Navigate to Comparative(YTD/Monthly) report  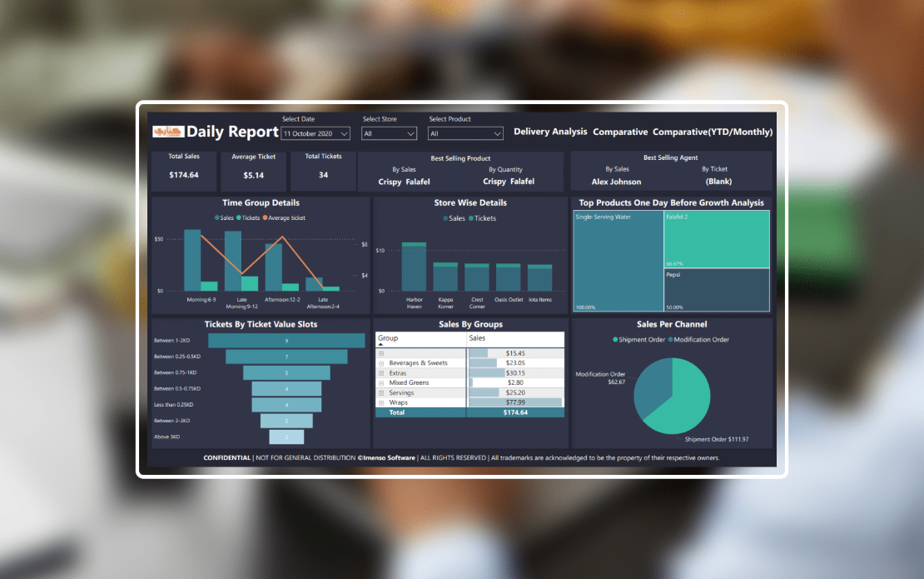[712, 132]
